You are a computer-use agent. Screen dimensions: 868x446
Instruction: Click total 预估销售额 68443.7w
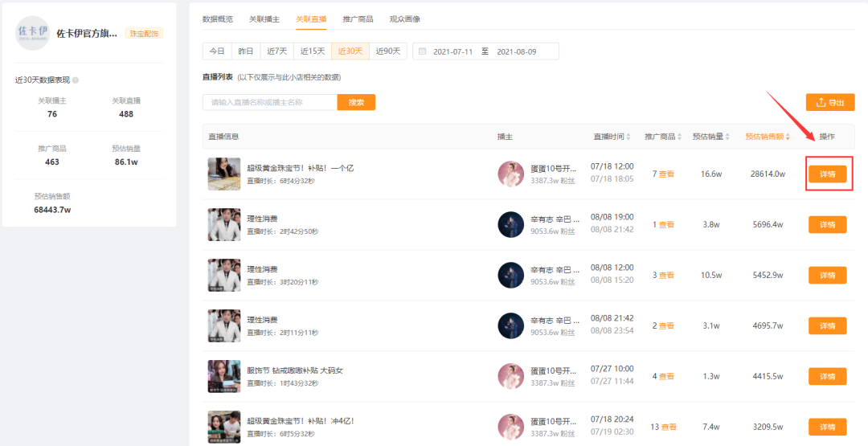click(x=52, y=210)
